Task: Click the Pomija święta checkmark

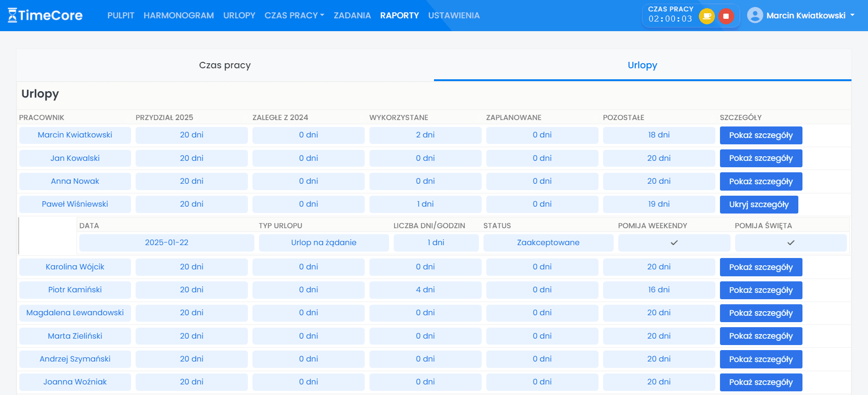Action: click(791, 243)
